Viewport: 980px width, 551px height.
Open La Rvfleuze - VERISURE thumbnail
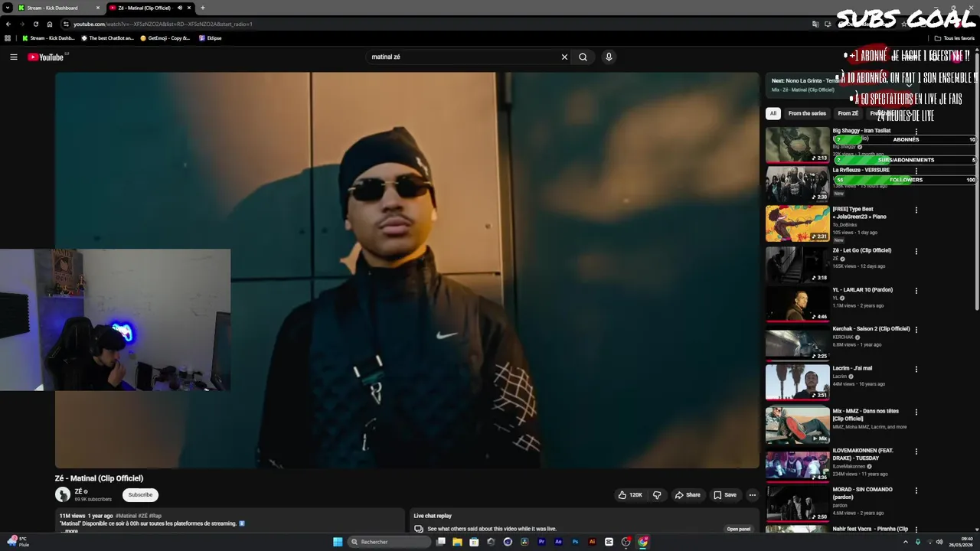point(797,184)
